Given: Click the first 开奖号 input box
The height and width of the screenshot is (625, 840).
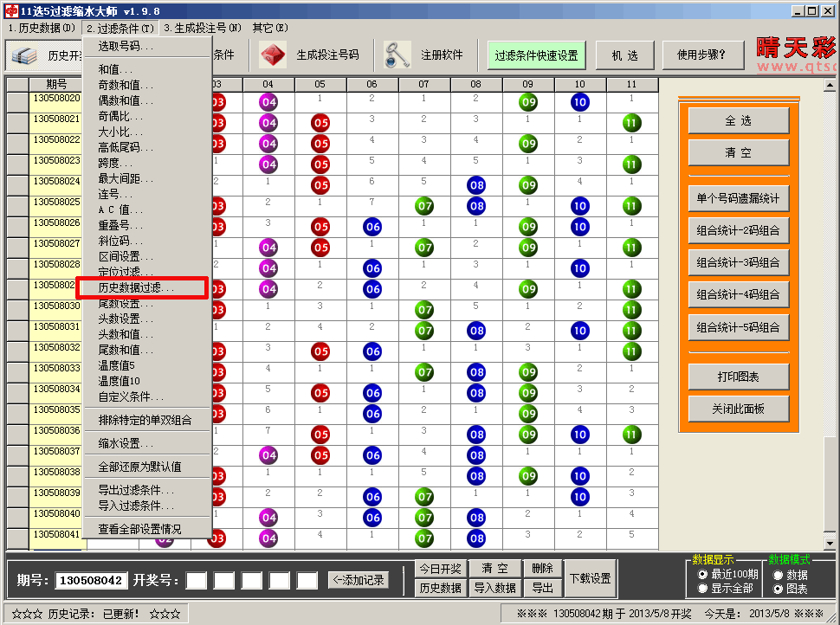Looking at the screenshot, I should pyautogui.click(x=197, y=581).
